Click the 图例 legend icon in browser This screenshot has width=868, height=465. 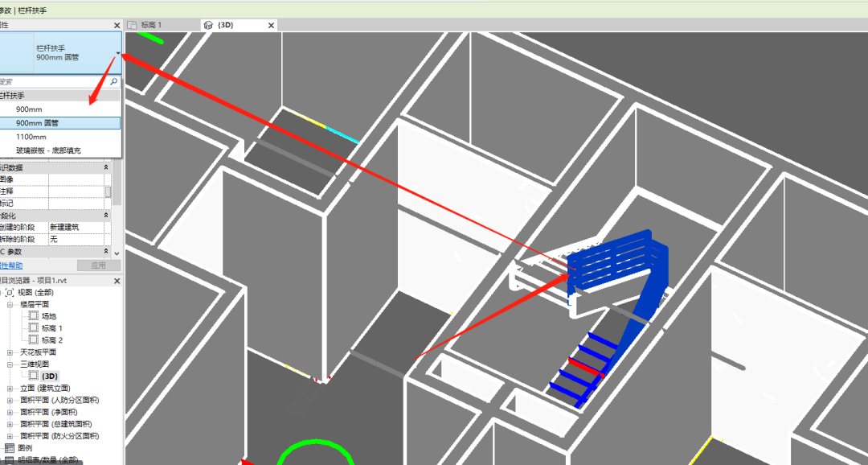point(9,448)
